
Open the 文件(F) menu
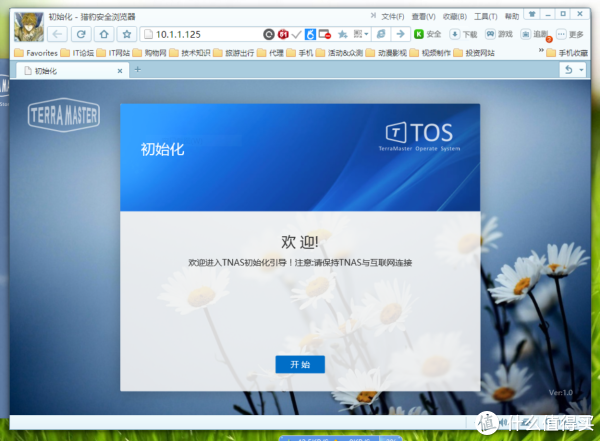click(x=393, y=16)
